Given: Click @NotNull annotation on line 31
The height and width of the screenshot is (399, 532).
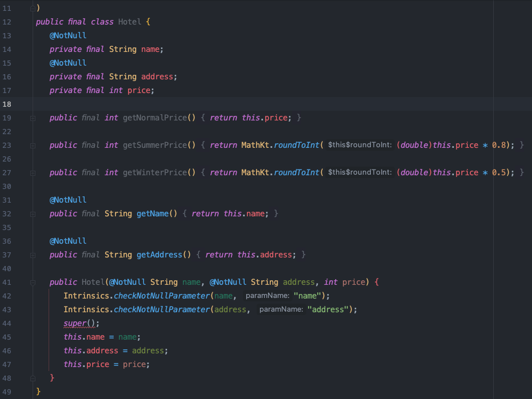Looking at the screenshot, I should coord(68,200).
